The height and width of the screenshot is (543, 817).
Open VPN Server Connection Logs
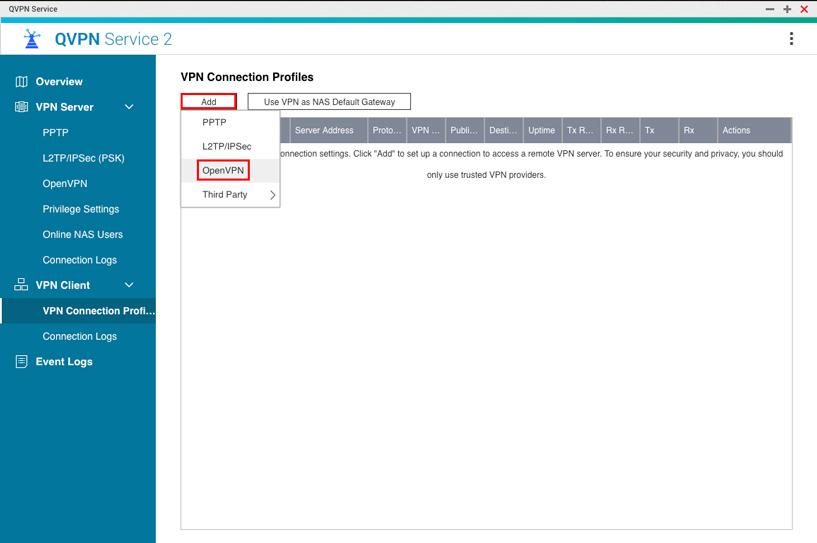80,260
